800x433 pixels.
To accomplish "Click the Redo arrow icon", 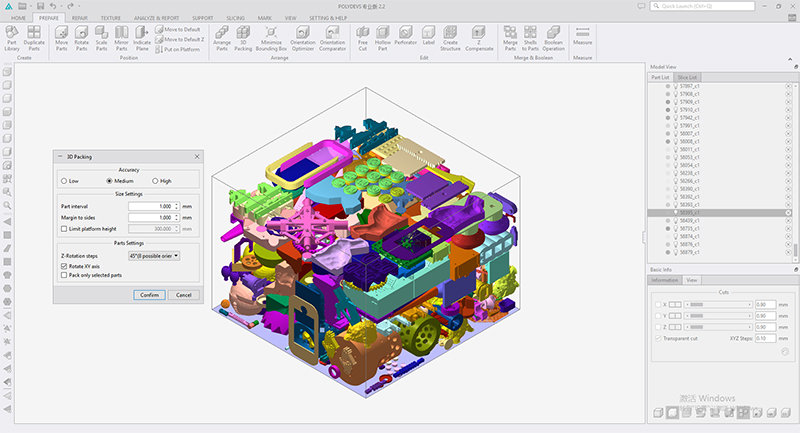I will (70, 6).
